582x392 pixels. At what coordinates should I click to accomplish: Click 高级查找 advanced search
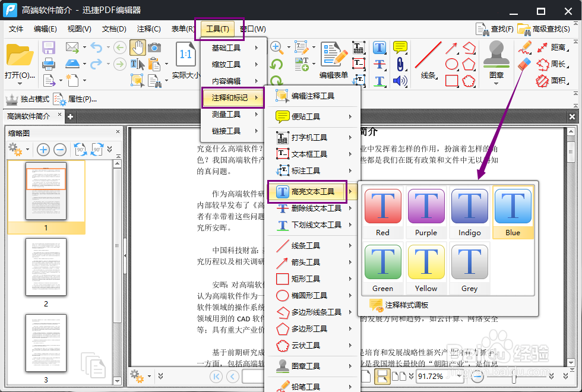click(551, 28)
